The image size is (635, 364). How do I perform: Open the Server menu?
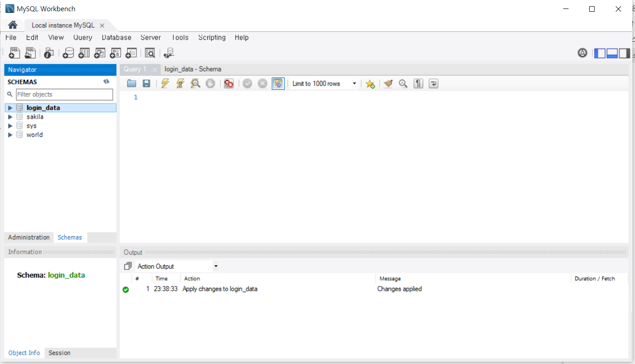coord(151,38)
